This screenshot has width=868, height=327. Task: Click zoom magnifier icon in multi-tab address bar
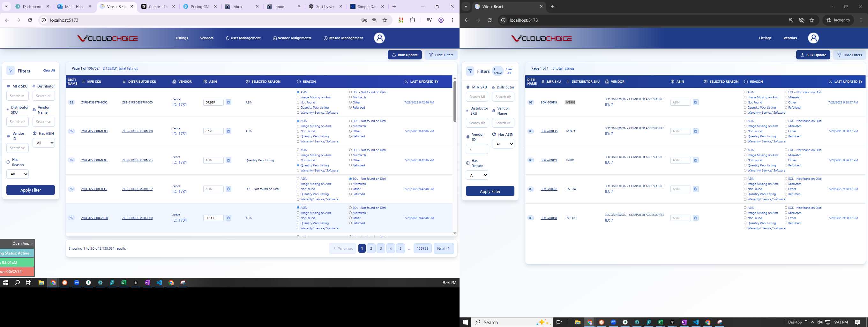[x=374, y=20]
